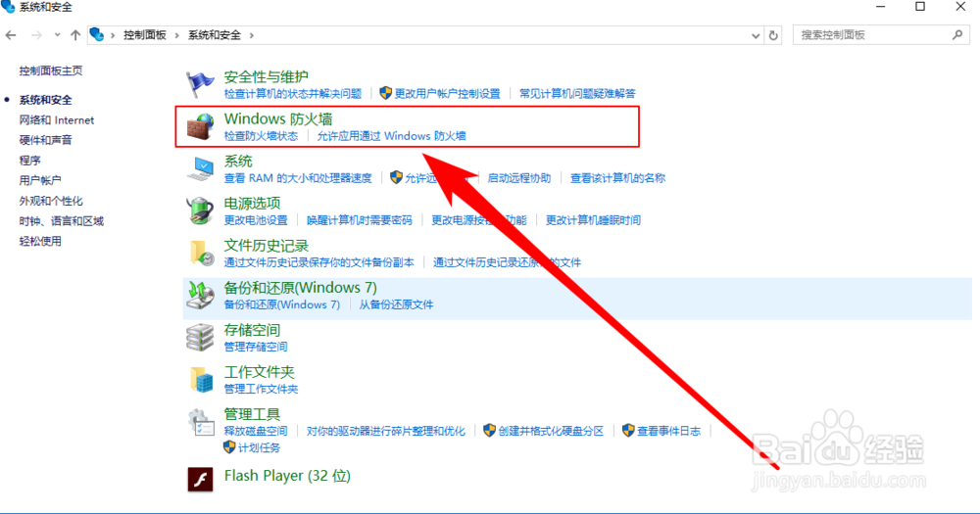Image resolution: width=980 pixels, height=514 pixels.
Task: Select 外观和个性化 in sidebar
Action: 51,201
